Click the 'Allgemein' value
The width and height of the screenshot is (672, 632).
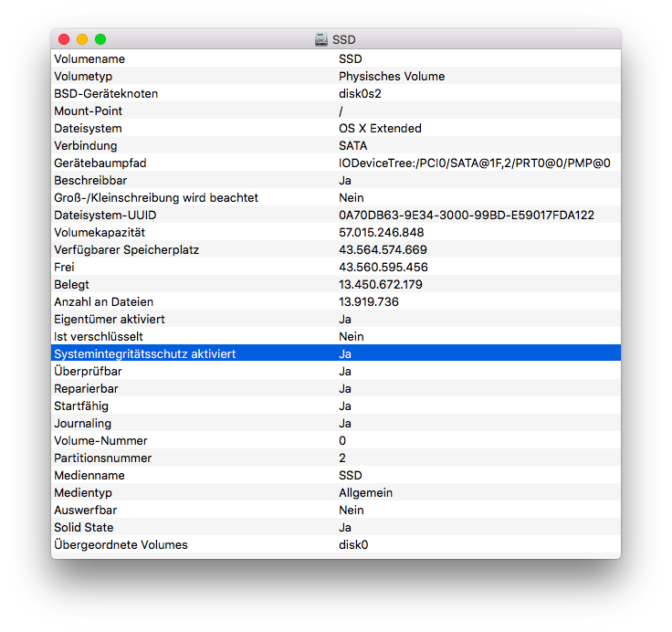365,493
